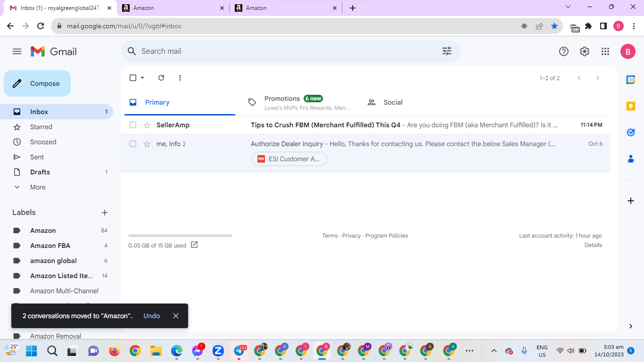
Task: Switch to the Primary tab
Action: [180, 102]
